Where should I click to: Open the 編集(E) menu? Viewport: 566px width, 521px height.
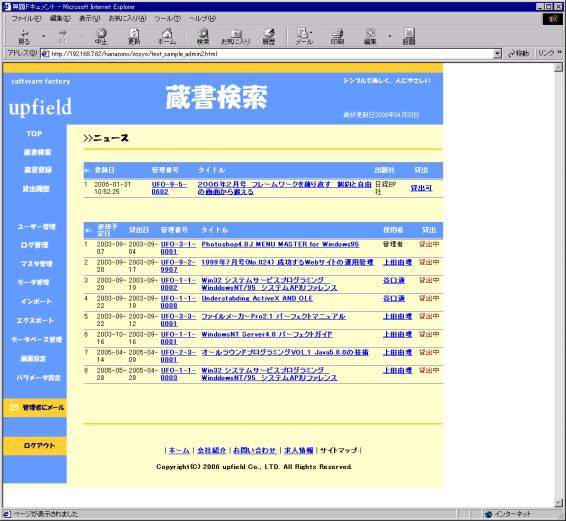click(x=60, y=18)
